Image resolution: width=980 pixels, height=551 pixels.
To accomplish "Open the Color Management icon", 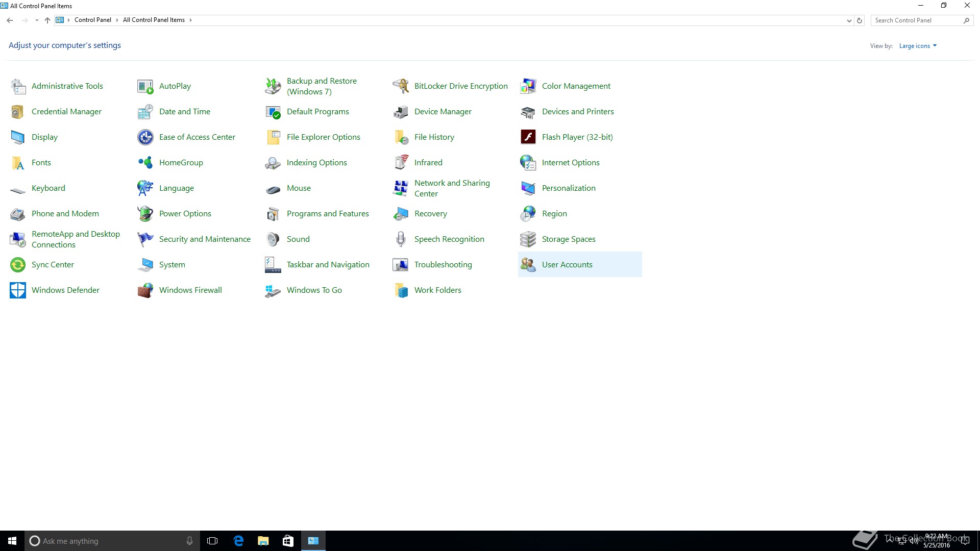I will coord(528,86).
